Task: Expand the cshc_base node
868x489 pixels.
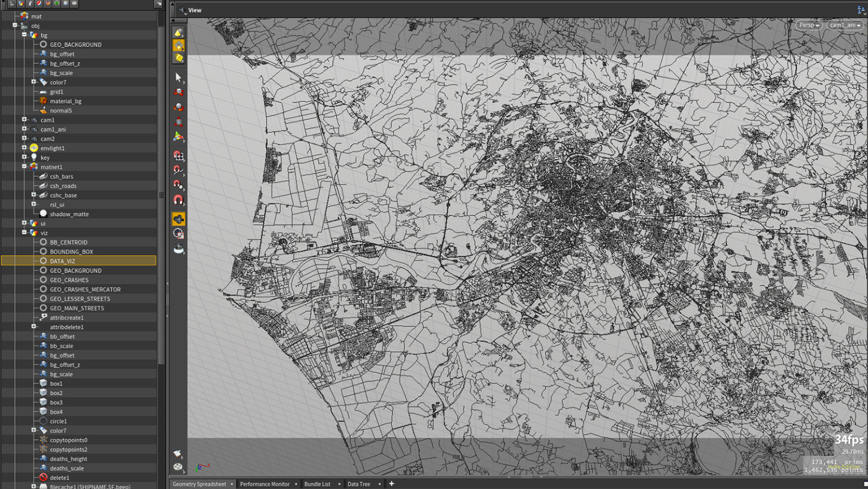Action: pos(34,195)
